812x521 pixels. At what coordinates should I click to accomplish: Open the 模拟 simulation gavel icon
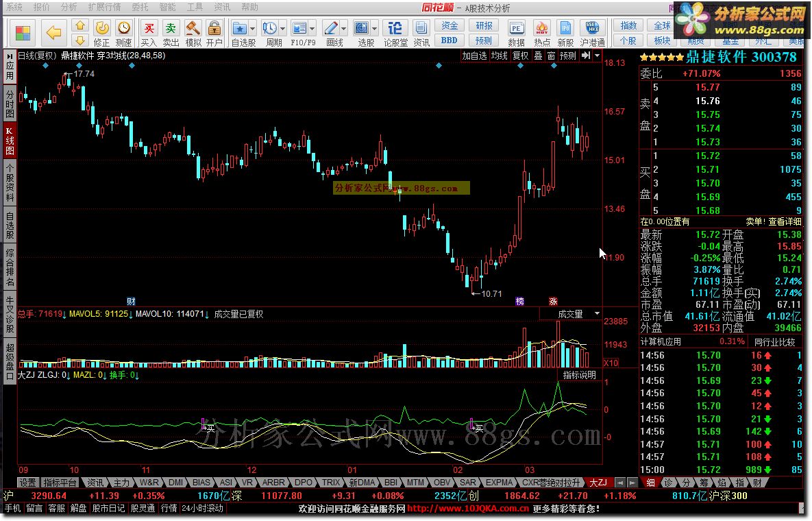point(193,34)
